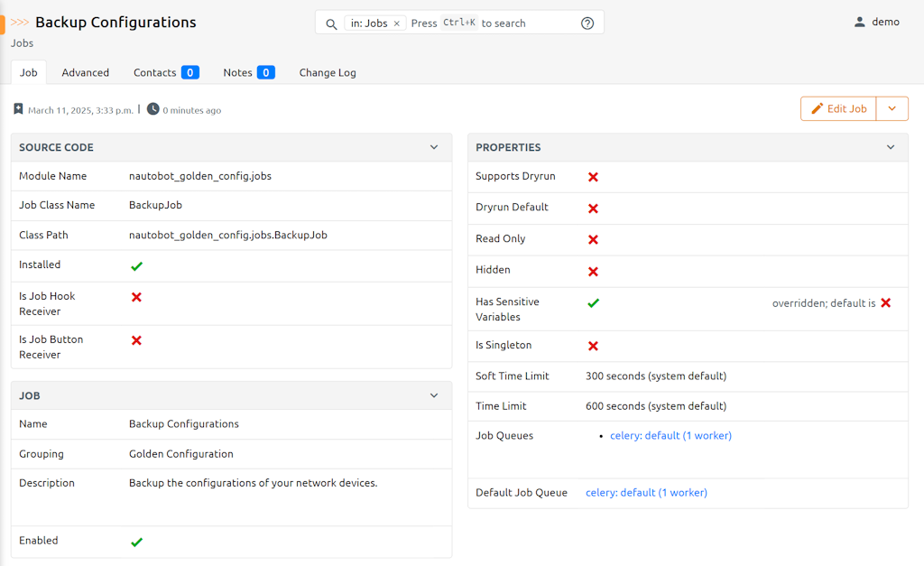Collapse the Properties panel
This screenshot has height=566, width=924.
coord(891,147)
